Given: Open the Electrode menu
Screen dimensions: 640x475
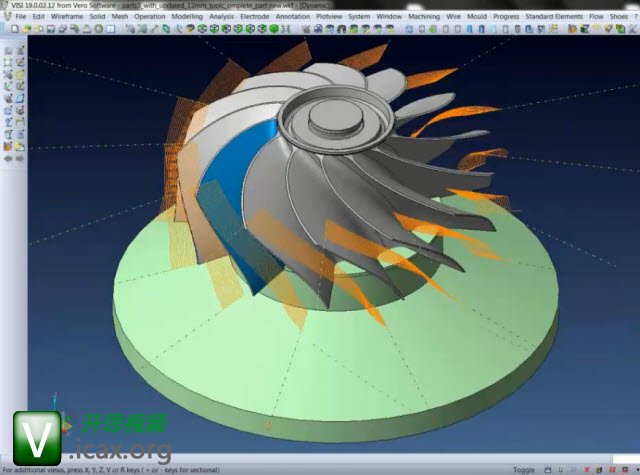Looking at the screenshot, I should 254,17.
